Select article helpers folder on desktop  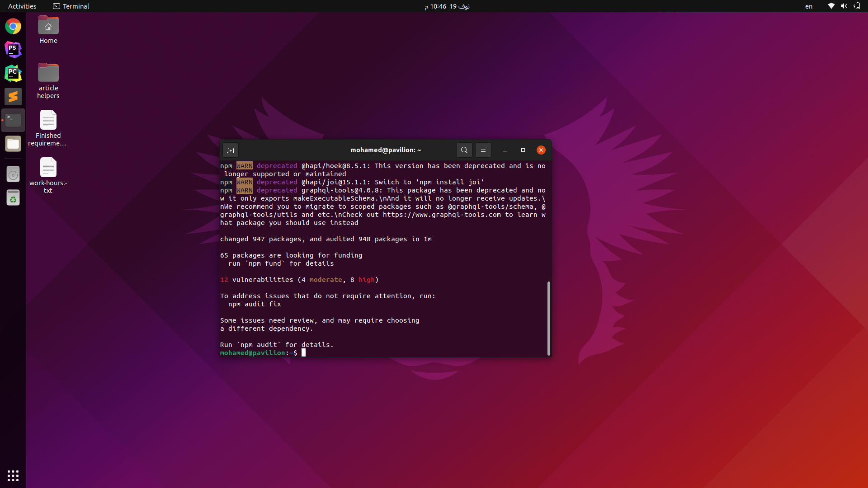(x=48, y=80)
